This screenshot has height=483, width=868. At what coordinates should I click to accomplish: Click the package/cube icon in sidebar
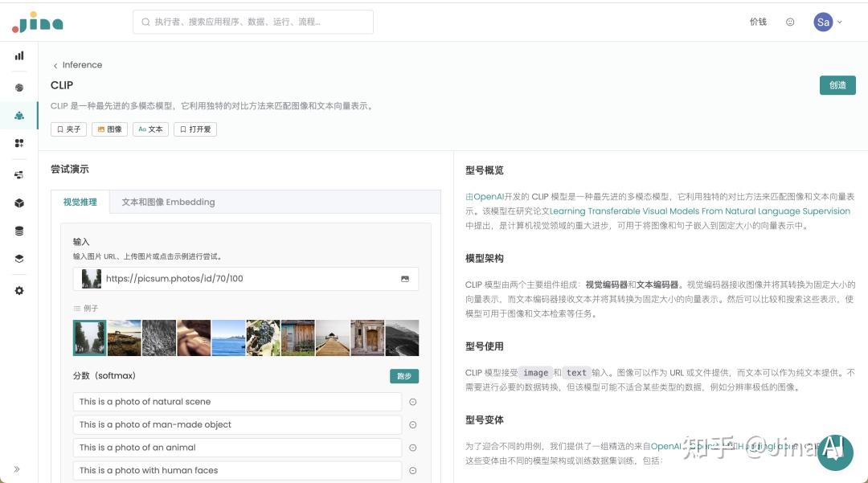click(19, 203)
